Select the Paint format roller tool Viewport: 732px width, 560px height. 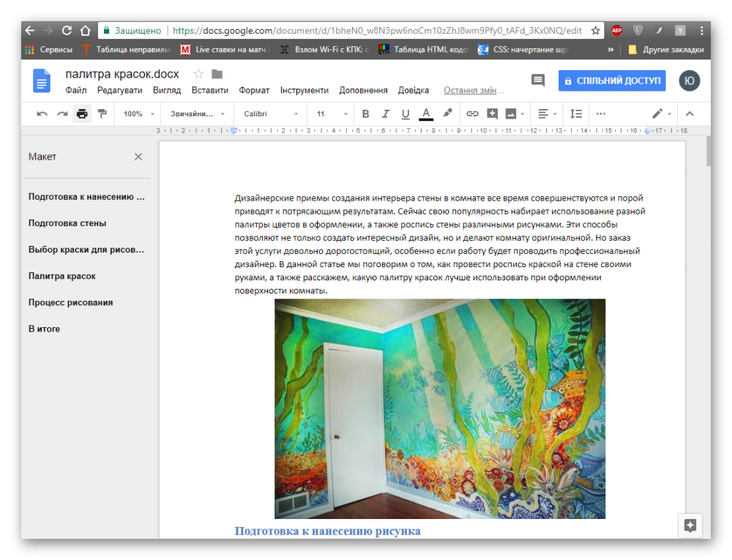pos(102,114)
